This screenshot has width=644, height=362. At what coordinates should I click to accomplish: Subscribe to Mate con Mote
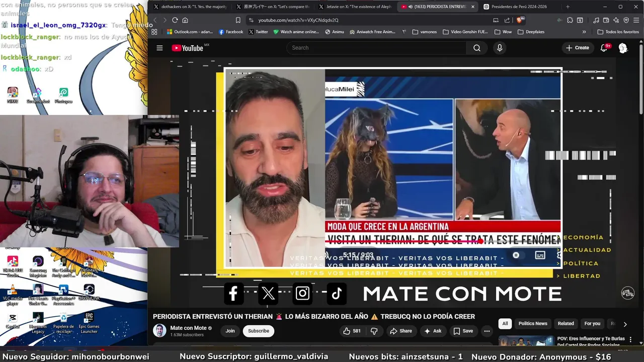pos(258,331)
